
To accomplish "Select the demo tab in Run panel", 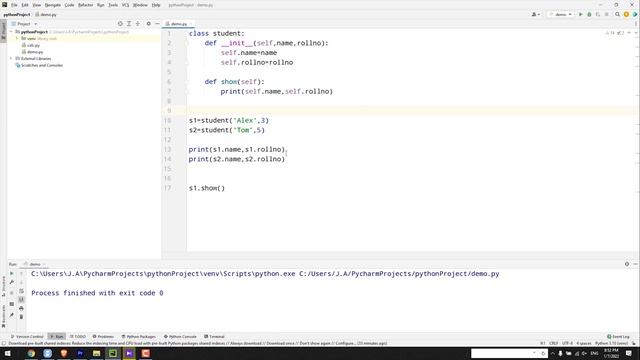I will tap(35, 264).
